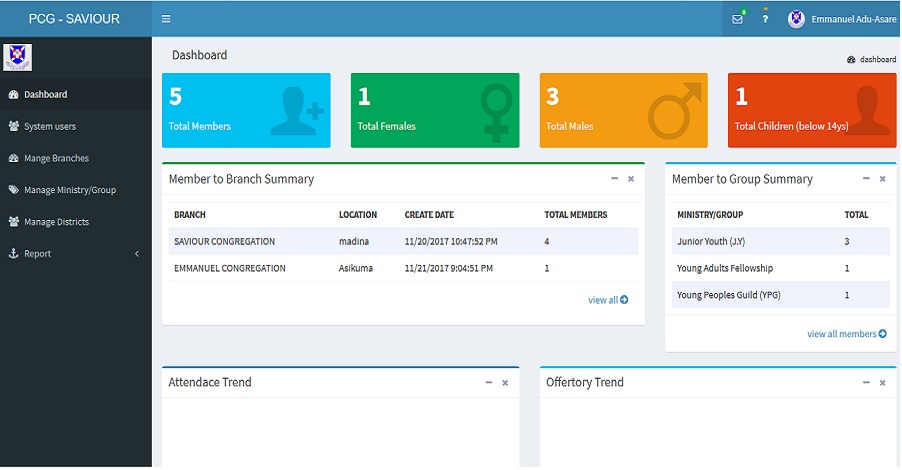902x470 pixels.
Task: Click the Young Adults Fellowship row
Action: [781, 268]
